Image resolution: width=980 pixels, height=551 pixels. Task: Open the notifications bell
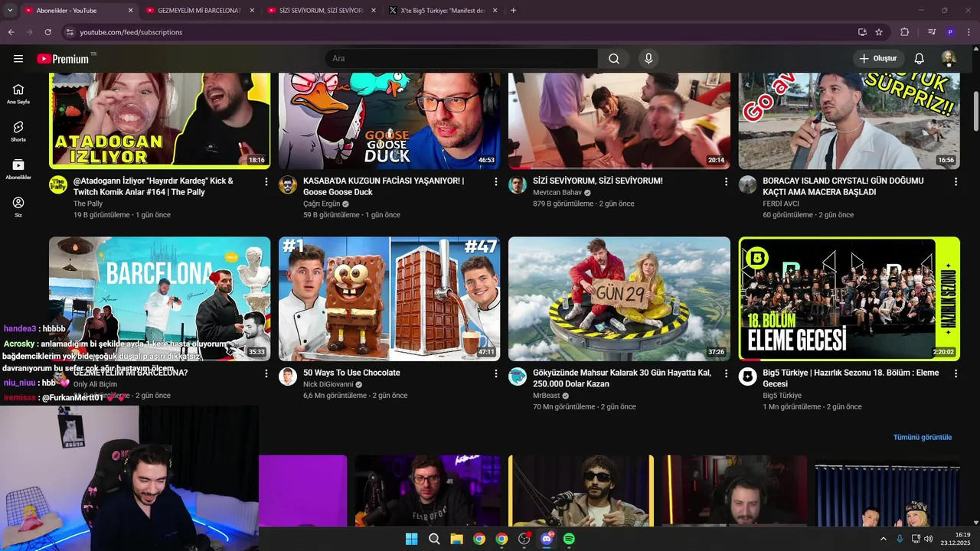(920, 59)
